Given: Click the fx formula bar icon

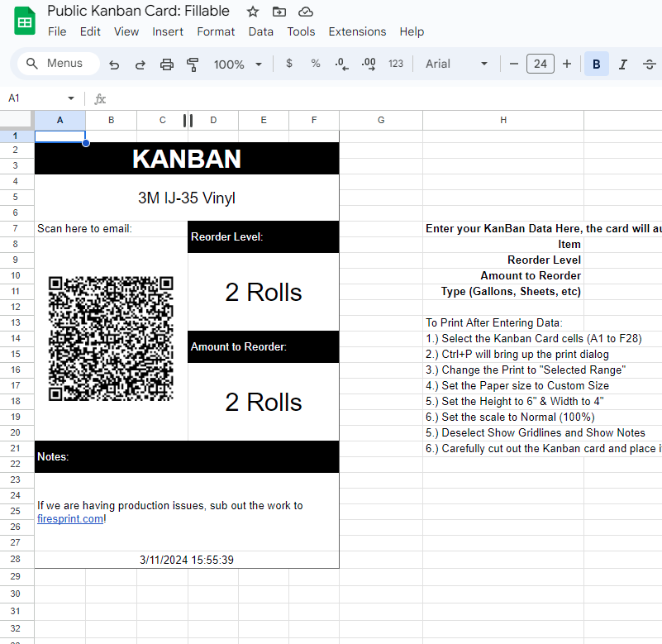Looking at the screenshot, I should [100, 99].
